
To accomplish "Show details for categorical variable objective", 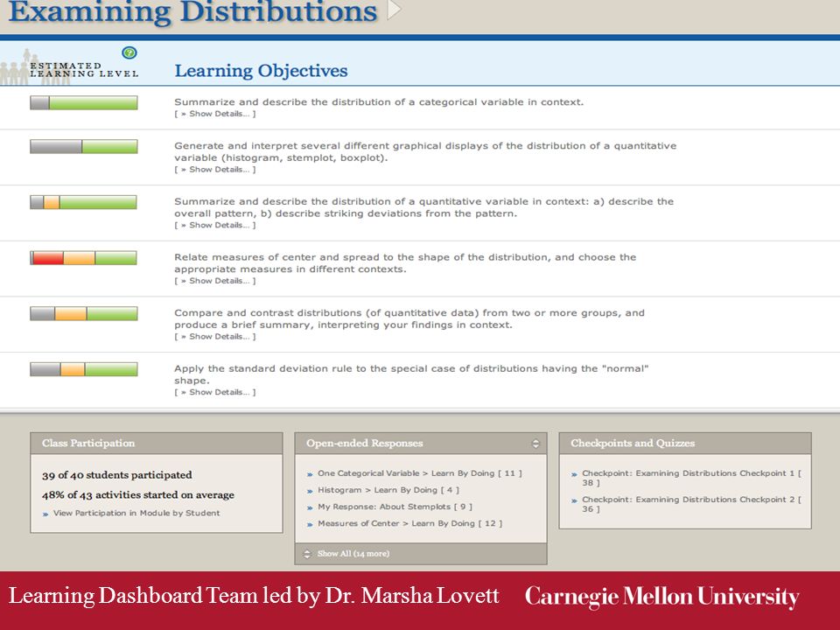I will (215, 114).
